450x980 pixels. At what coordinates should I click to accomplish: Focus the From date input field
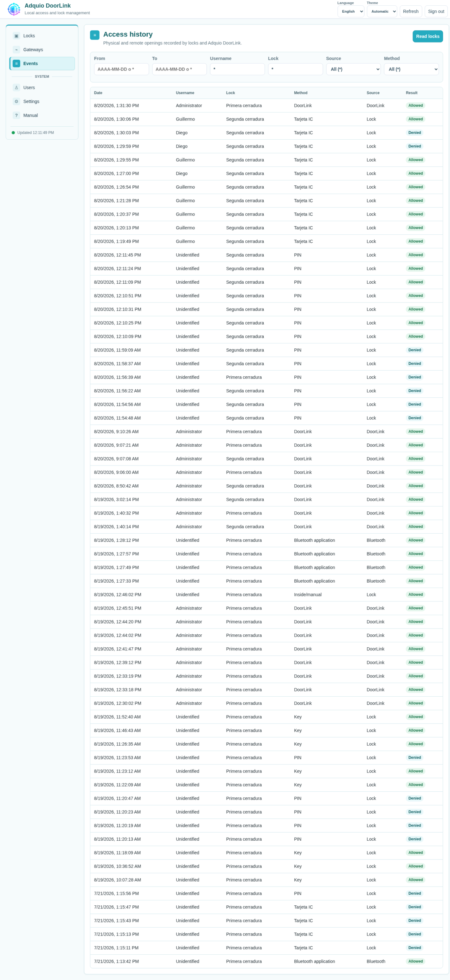click(x=121, y=69)
